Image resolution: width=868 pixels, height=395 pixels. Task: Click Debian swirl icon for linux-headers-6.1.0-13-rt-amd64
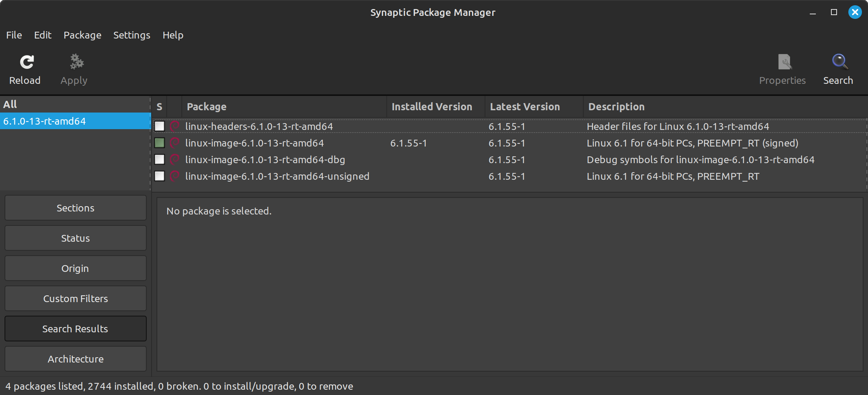[x=174, y=126]
